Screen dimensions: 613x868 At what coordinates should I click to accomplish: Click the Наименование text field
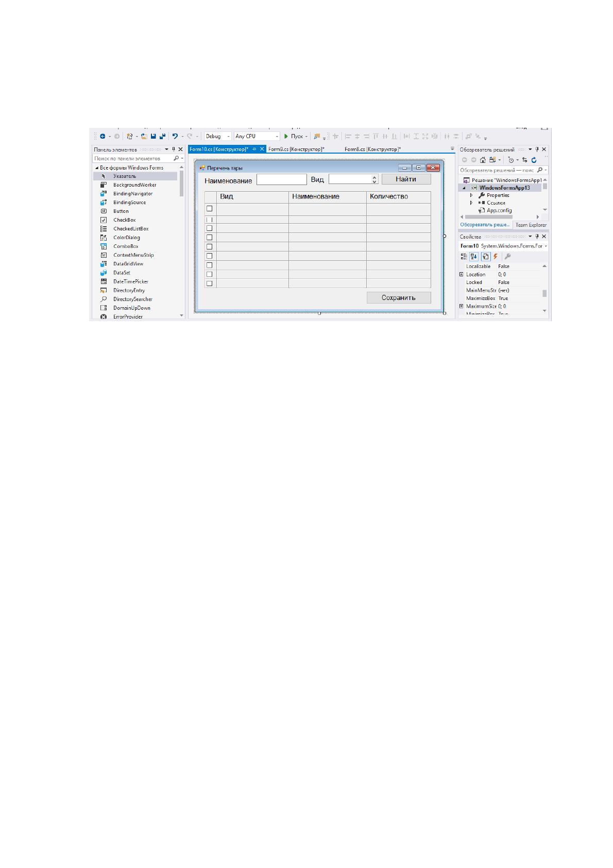pyautogui.click(x=282, y=179)
